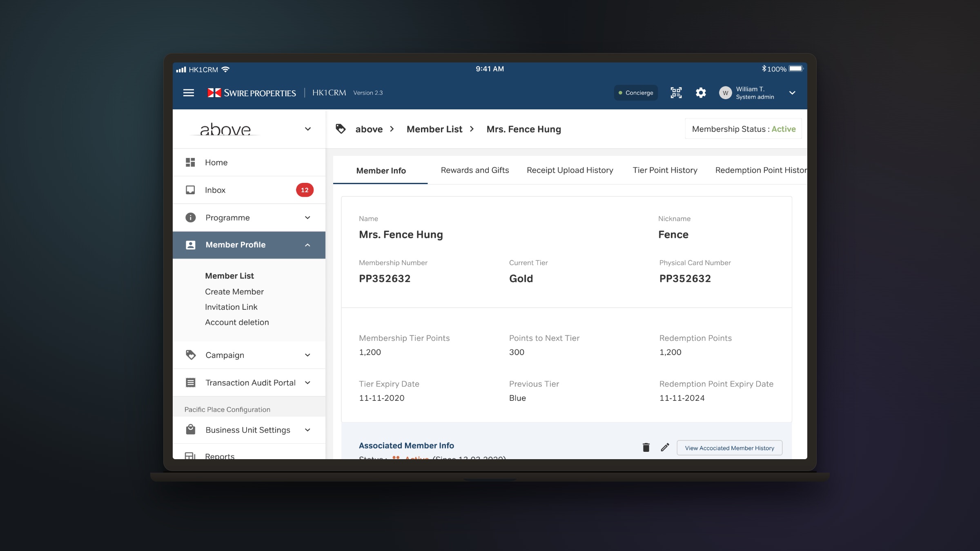980x551 pixels.
Task: Click Points to Next Tier 300
Action: click(517, 352)
